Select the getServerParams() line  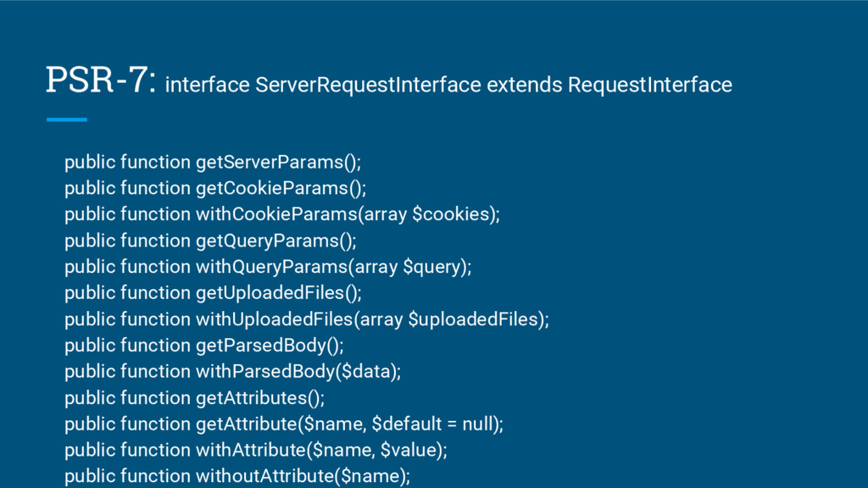click(x=218, y=162)
